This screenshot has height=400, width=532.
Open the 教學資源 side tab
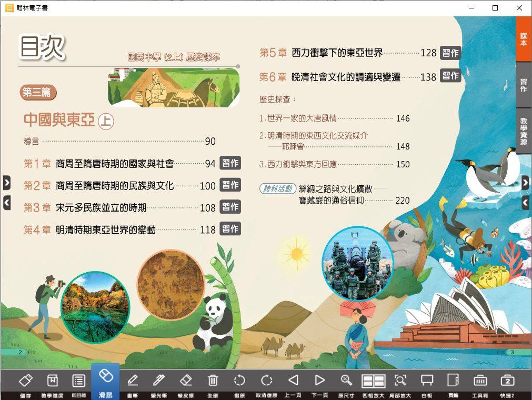point(524,131)
